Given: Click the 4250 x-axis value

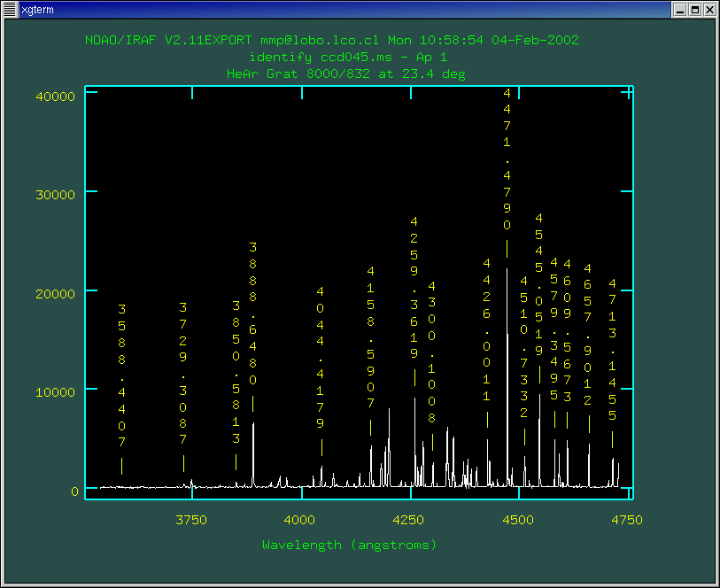Looking at the screenshot, I should (x=408, y=520).
